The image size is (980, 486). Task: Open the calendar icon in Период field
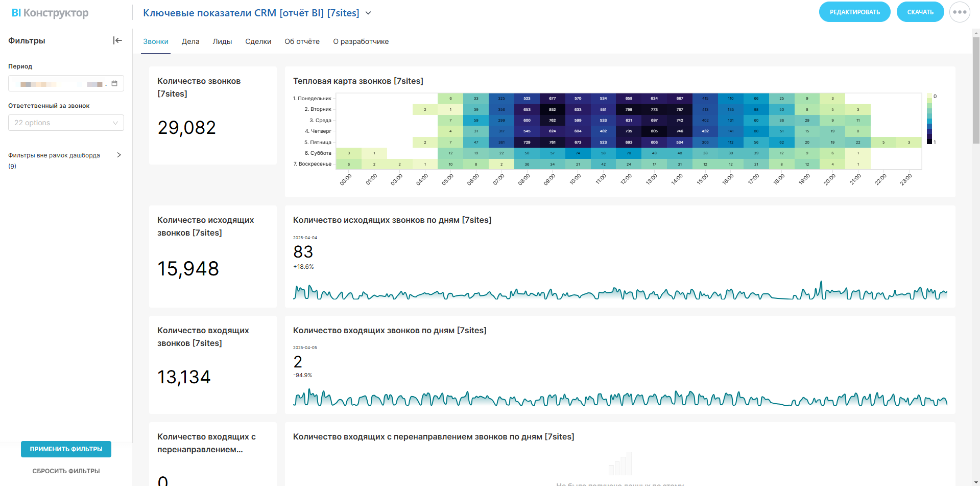114,83
